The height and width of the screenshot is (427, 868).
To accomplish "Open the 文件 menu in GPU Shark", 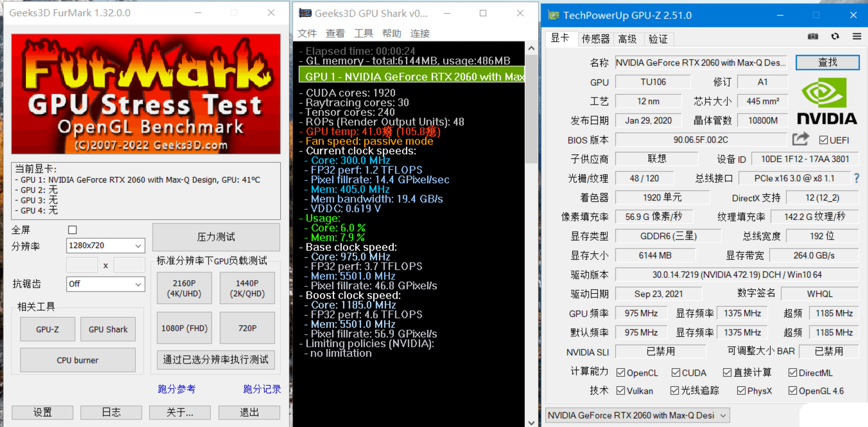I will [307, 33].
